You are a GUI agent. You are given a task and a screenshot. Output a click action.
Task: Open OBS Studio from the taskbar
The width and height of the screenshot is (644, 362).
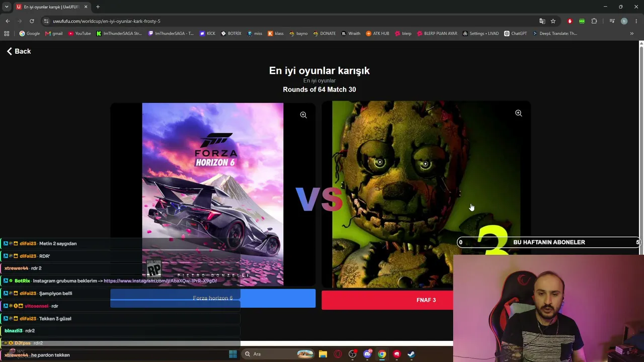point(352,354)
